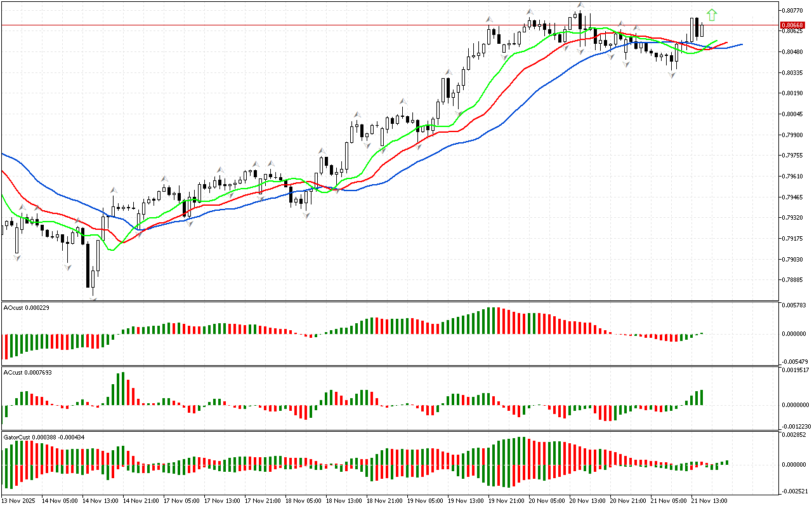Click the 18 Nov 05:00 time label
The width and height of the screenshot is (812, 508).
pos(302,500)
